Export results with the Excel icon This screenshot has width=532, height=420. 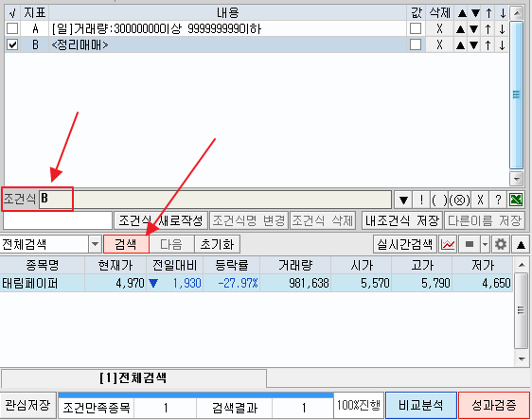click(516, 200)
